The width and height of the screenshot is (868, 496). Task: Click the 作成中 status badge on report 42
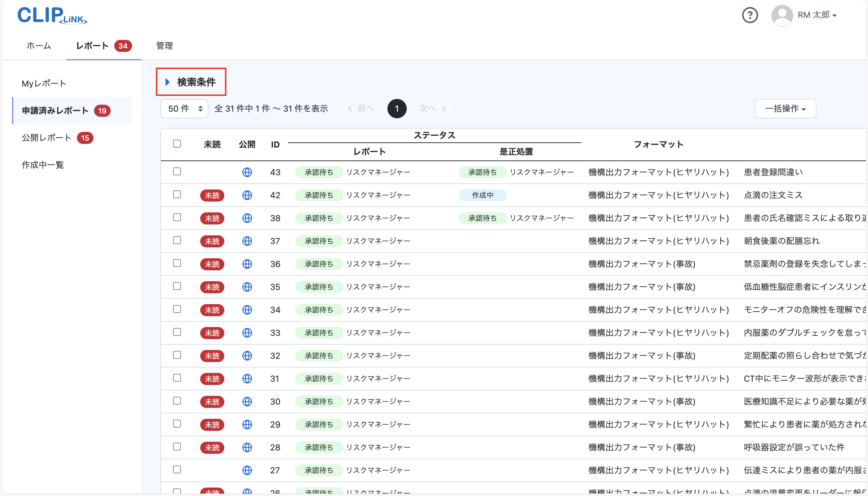tap(483, 195)
